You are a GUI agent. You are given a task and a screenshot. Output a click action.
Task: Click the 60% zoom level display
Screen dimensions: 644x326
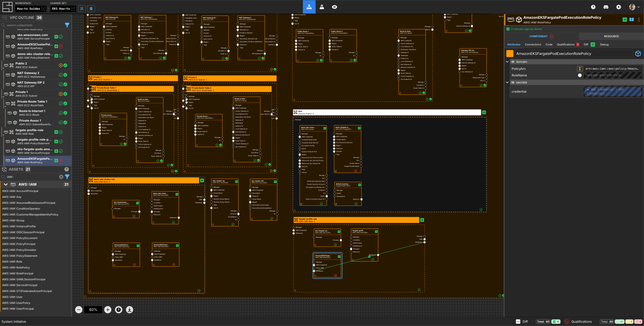click(93, 310)
